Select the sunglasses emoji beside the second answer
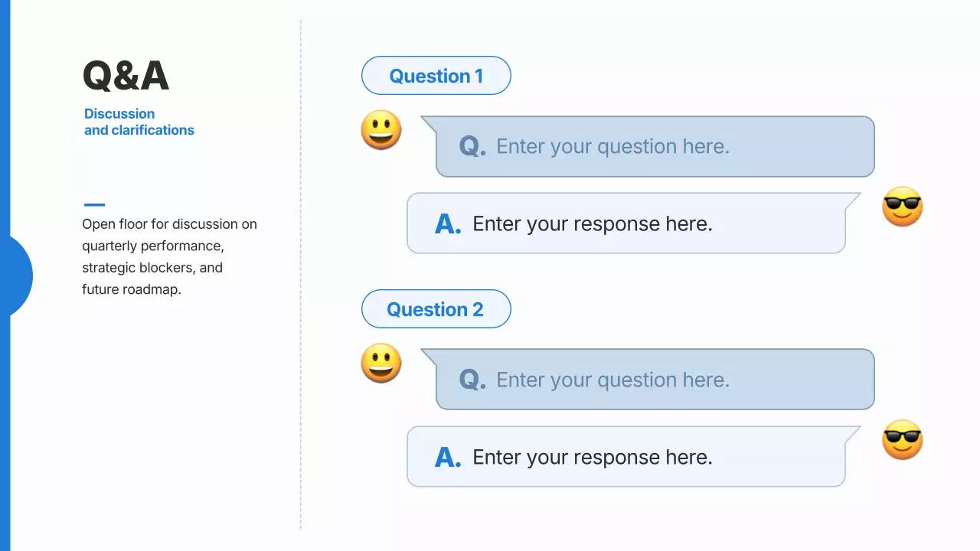The height and width of the screenshot is (551, 980). pyautogui.click(x=902, y=440)
